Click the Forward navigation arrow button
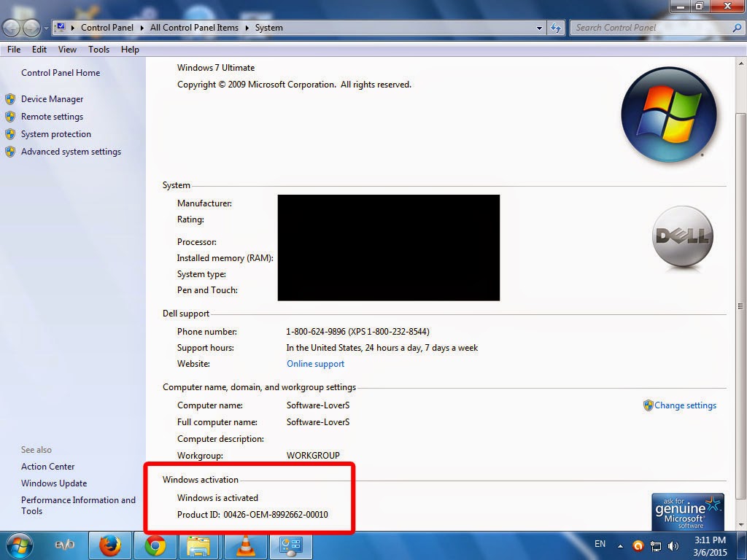The width and height of the screenshot is (747, 560). 31,28
